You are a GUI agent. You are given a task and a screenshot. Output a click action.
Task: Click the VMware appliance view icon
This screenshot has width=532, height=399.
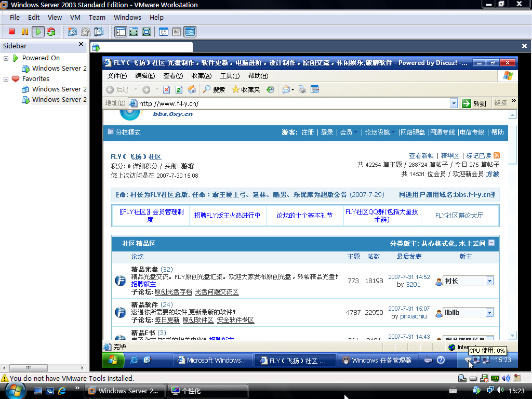click(x=177, y=32)
